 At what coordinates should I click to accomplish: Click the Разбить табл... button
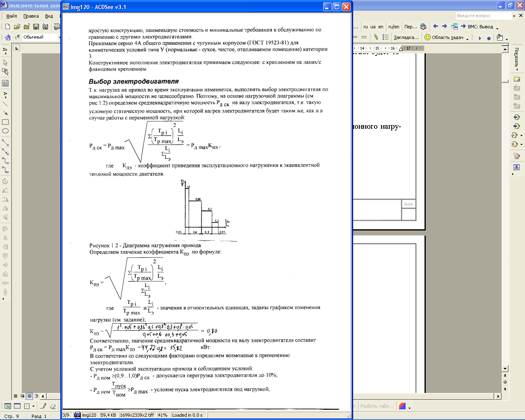point(377,406)
